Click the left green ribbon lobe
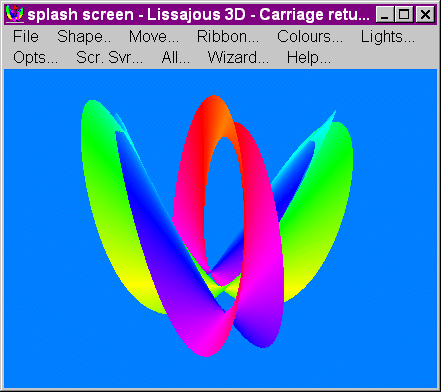 [100, 200]
